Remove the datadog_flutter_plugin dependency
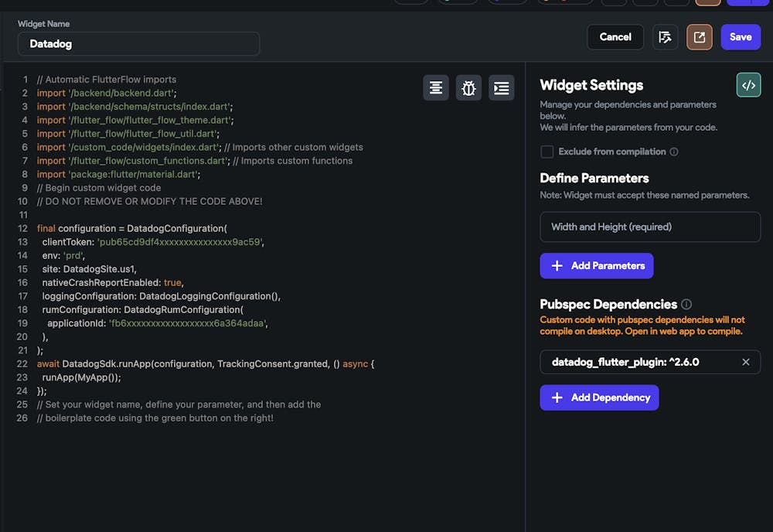The width and height of the screenshot is (773, 532). [746, 362]
